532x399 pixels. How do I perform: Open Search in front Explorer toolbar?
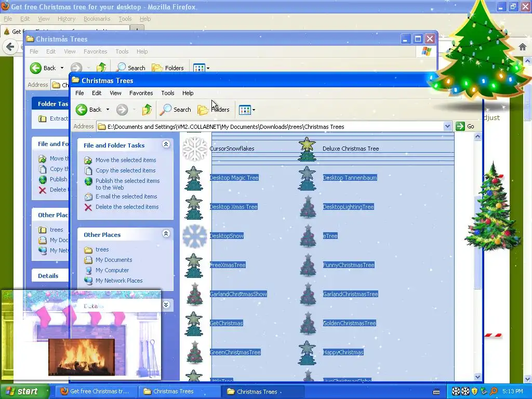pos(176,110)
